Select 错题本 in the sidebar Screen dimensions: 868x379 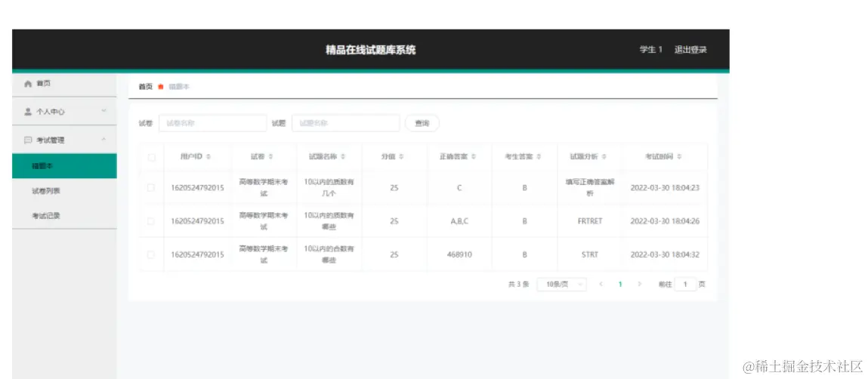(x=64, y=166)
